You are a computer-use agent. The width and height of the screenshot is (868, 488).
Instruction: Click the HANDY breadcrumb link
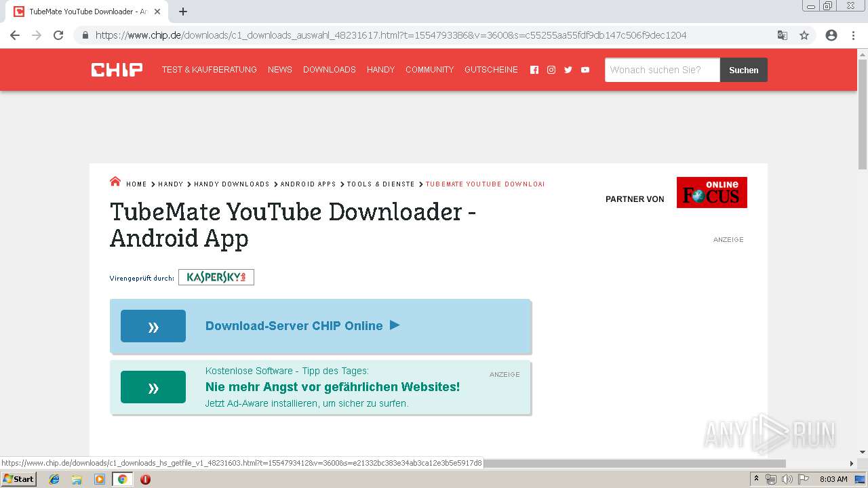(171, 184)
